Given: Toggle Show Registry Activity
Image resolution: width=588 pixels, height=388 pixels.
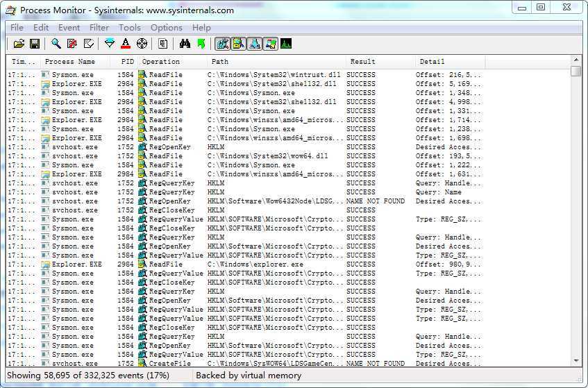Looking at the screenshot, I should click(223, 44).
